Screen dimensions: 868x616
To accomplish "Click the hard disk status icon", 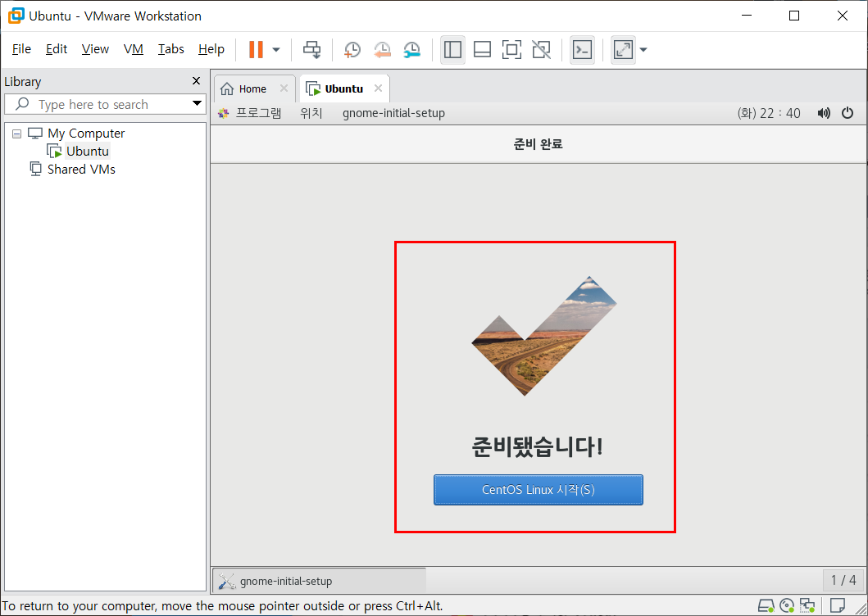I will pos(766,605).
